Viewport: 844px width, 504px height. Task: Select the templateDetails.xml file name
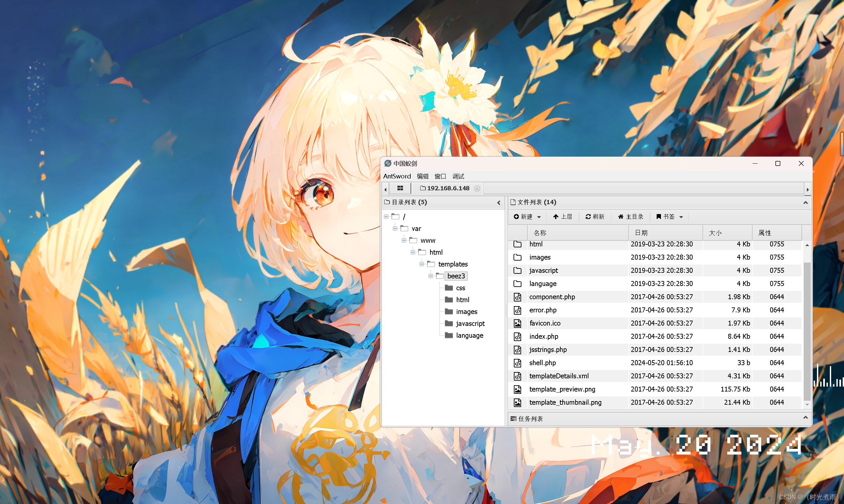tap(559, 376)
